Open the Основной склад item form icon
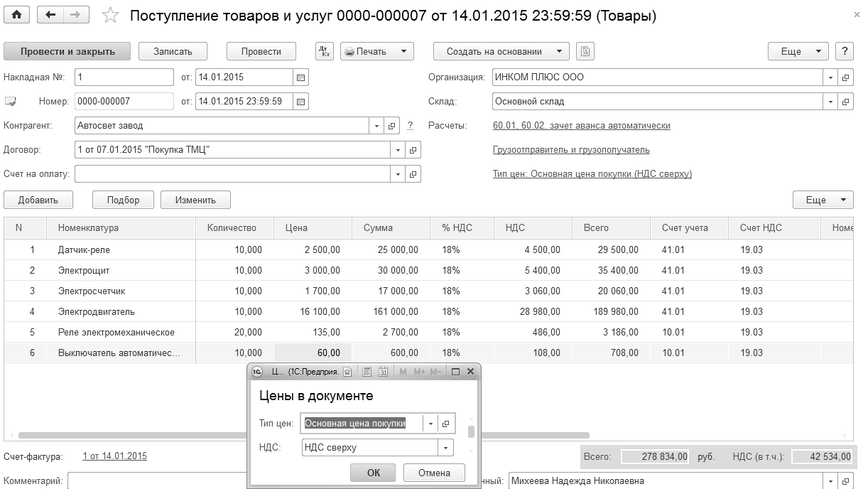Image resolution: width=868 pixels, height=489 pixels. click(846, 101)
